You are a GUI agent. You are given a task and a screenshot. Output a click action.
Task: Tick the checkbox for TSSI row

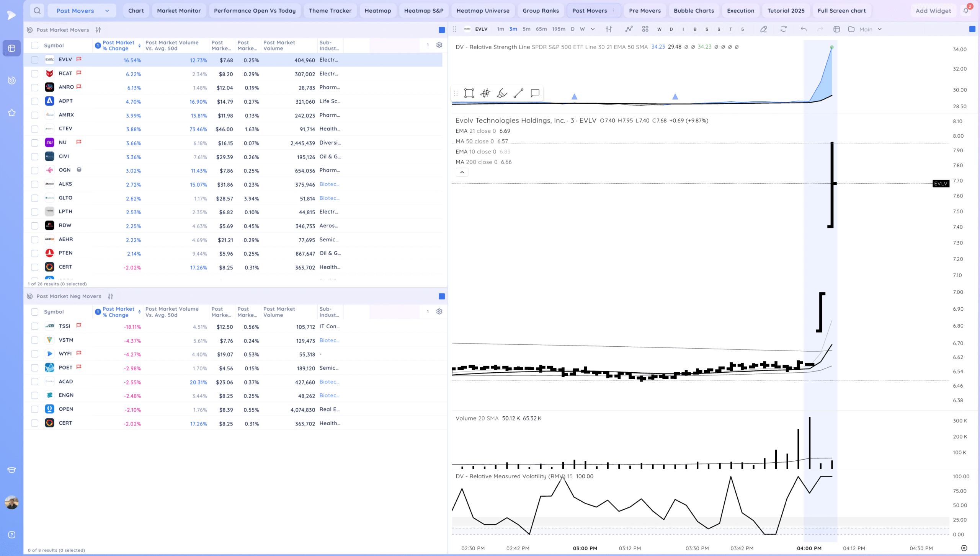(35, 326)
